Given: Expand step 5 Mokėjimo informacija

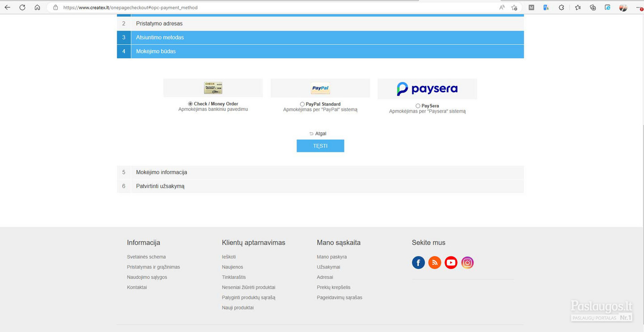Looking at the screenshot, I should pos(320,172).
